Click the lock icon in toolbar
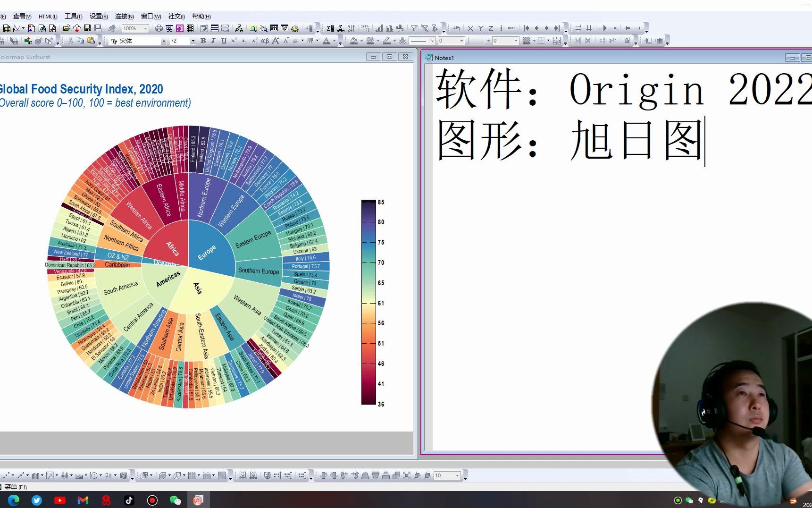Screen dimensions: 812x508 click(627, 41)
